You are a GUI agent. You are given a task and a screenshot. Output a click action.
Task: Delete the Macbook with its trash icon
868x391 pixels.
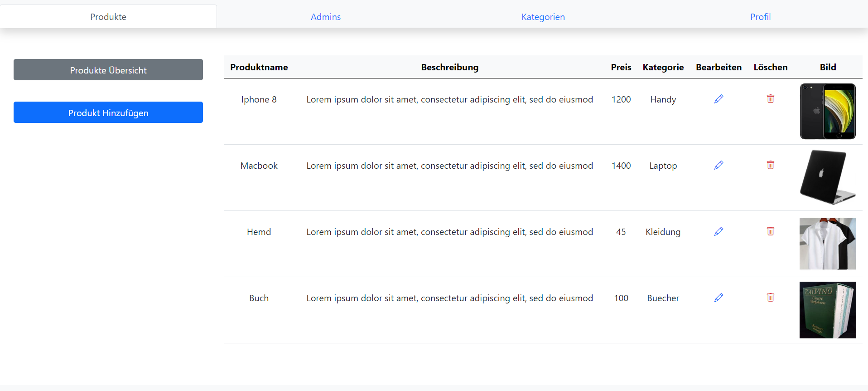pyautogui.click(x=770, y=165)
